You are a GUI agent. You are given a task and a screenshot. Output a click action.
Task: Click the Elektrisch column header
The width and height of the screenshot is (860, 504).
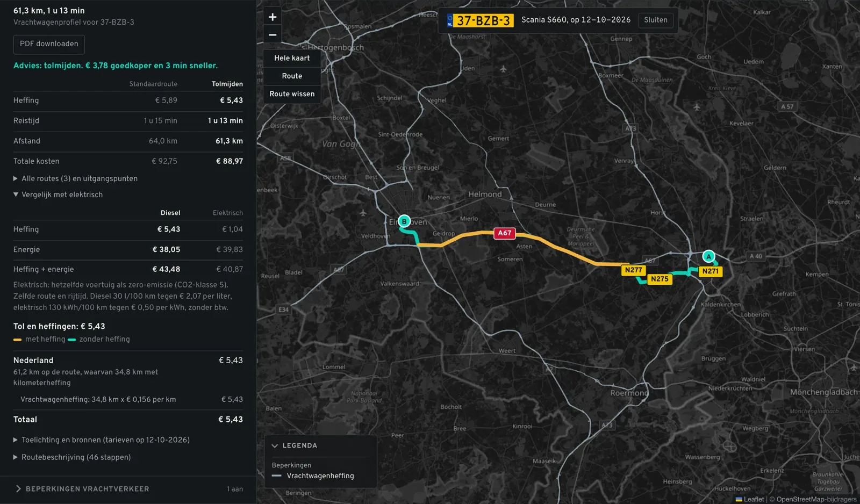click(228, 213)
